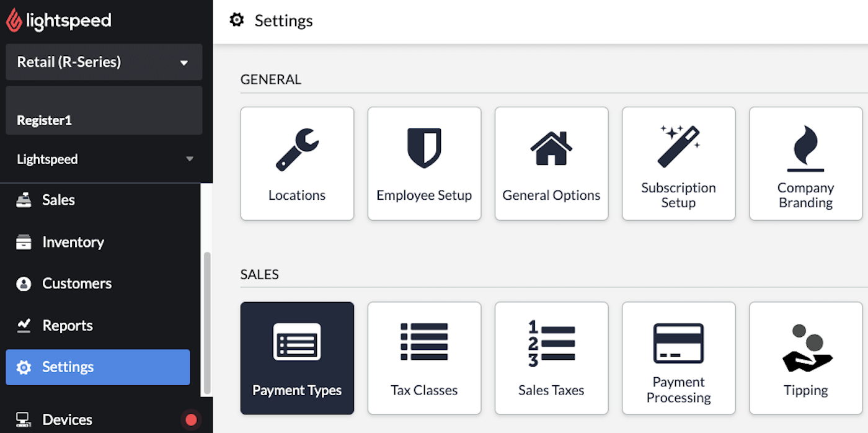The height and width of the screenshot is (433, 868).
Task: Click the Company Branding flame icon
Action: (805, 148)
